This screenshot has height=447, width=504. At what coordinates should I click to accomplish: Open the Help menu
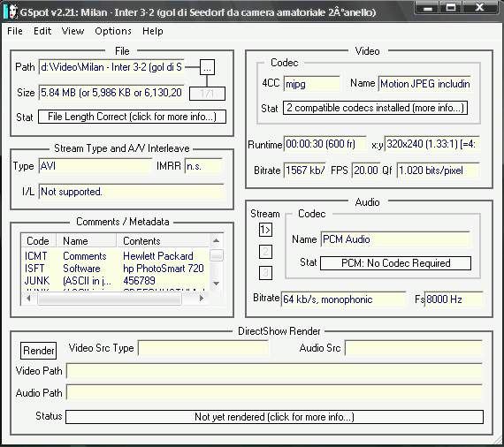click(x=153, y=31)
